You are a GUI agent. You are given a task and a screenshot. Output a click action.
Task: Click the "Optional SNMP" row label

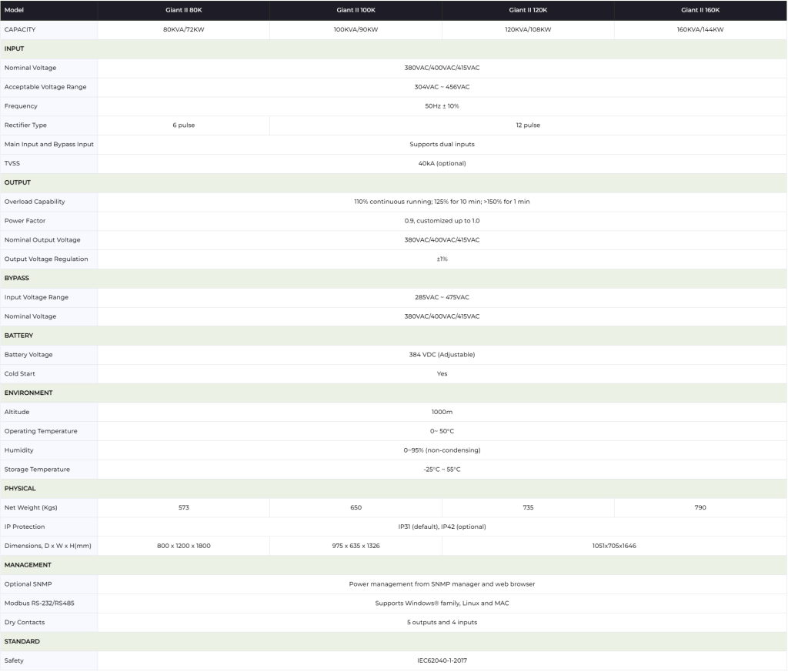click(x=28, y=583)
